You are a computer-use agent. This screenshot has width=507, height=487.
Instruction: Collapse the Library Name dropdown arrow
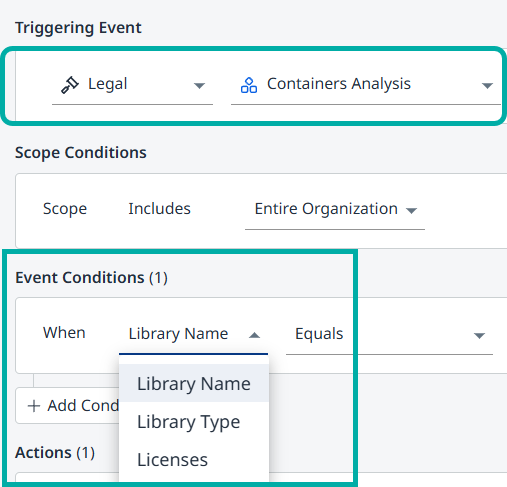[x=254, y=335]
